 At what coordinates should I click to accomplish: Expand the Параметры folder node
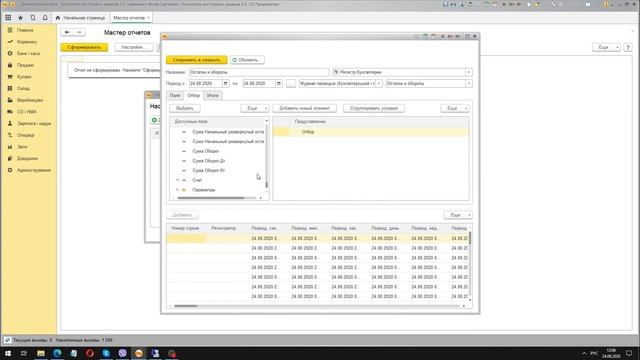click(177, 190)
